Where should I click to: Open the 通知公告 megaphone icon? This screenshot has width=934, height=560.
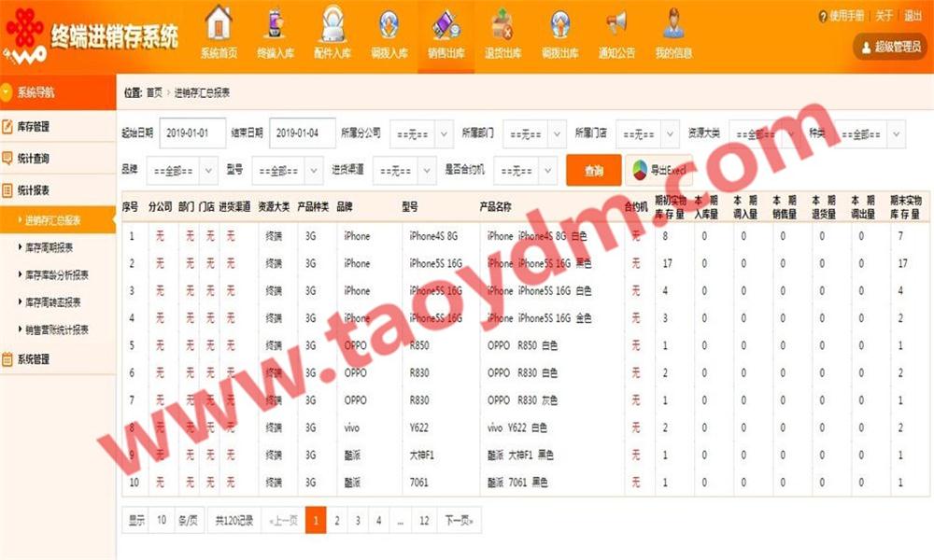(616, 24)
